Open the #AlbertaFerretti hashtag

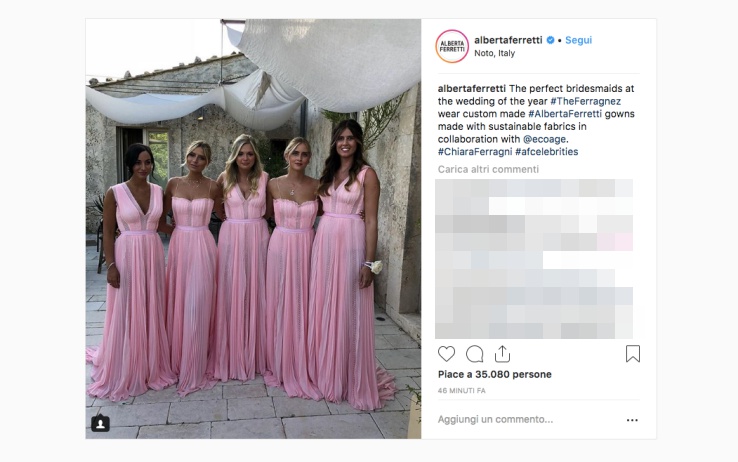[x=565, y=114]
